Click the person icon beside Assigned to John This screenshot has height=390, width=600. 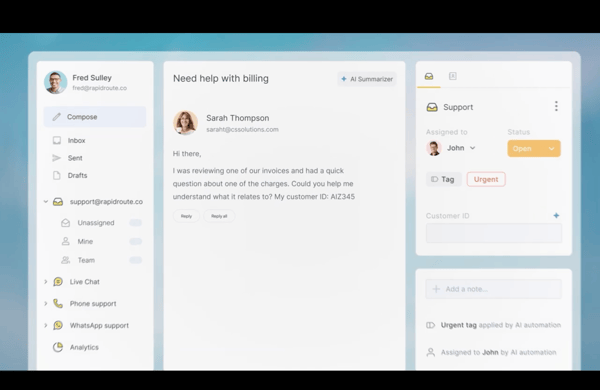click(430, 352)
